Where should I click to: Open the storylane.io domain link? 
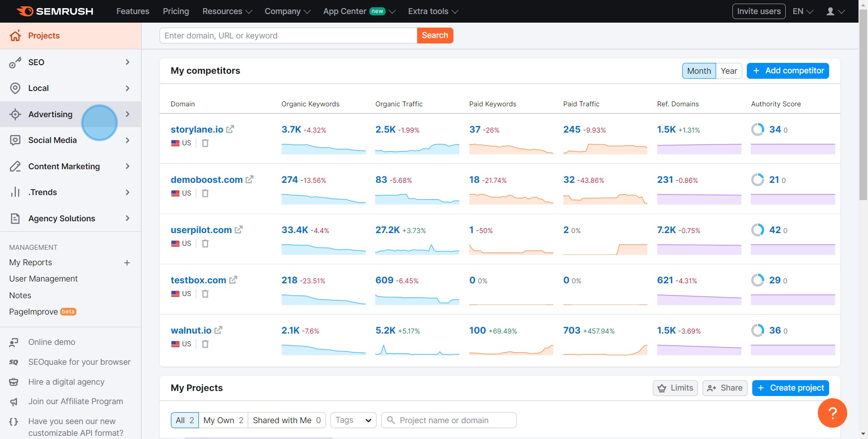197,129
